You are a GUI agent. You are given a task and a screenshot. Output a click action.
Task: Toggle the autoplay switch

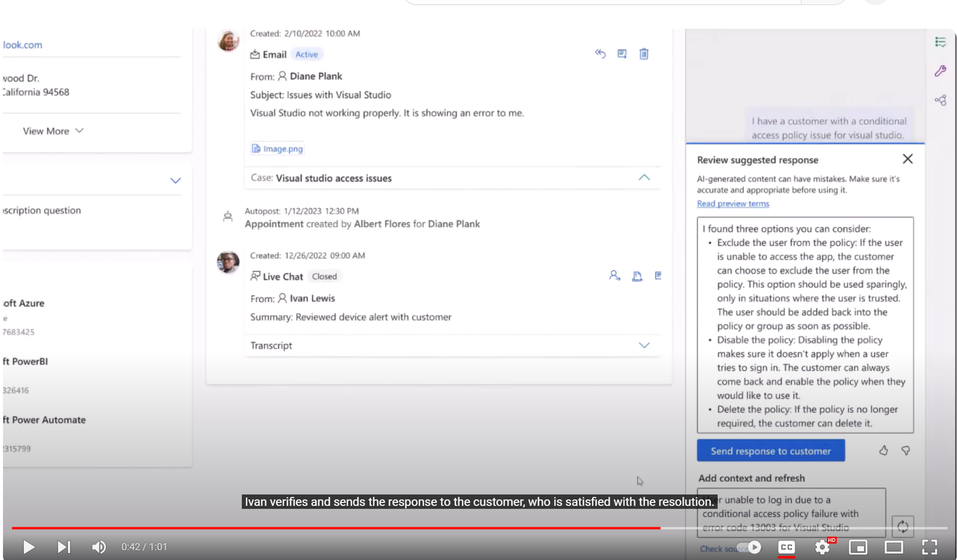tap(750, 548)
